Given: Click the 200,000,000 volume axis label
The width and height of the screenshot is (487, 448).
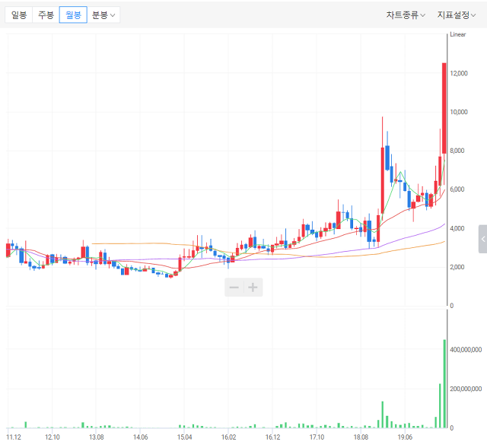Looking at the screenshot, I should [466, 389].
